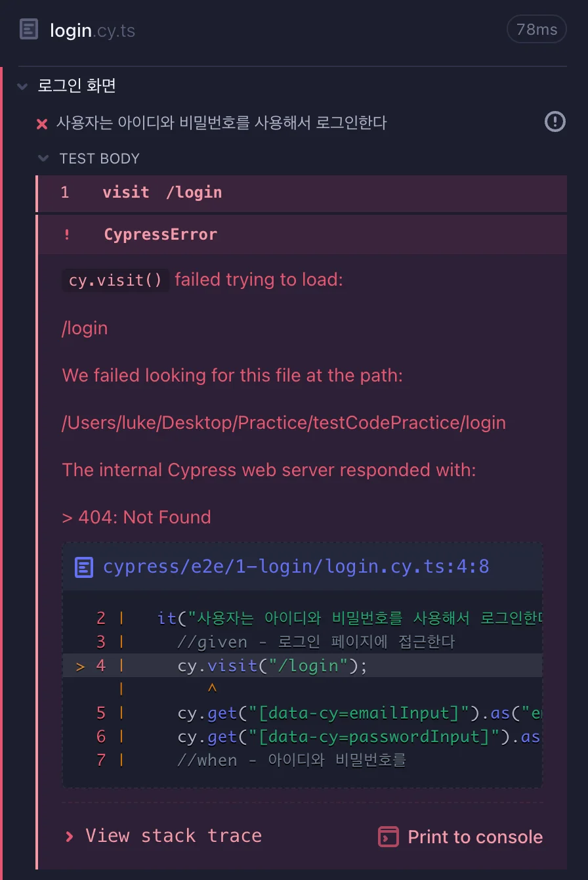Click the cy.visit() code snippet
The width and height of the screenshot is (588, 880).
click(x=115, y=280)
